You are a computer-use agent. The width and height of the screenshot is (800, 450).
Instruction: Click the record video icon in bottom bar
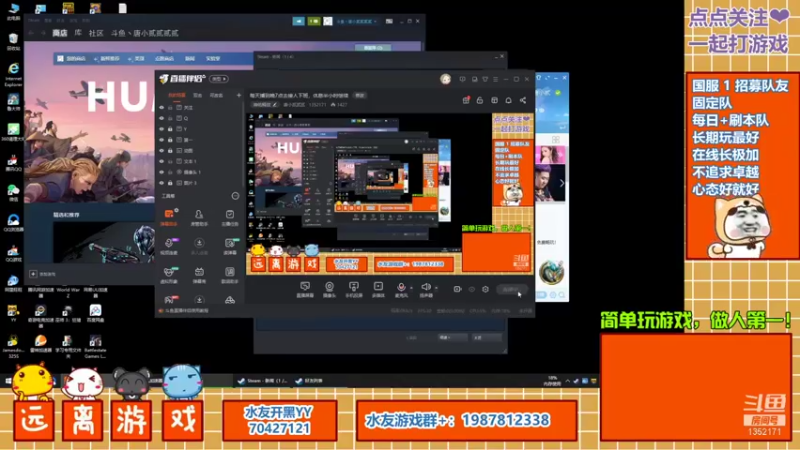pyautogui.click(x=457, y=289)
